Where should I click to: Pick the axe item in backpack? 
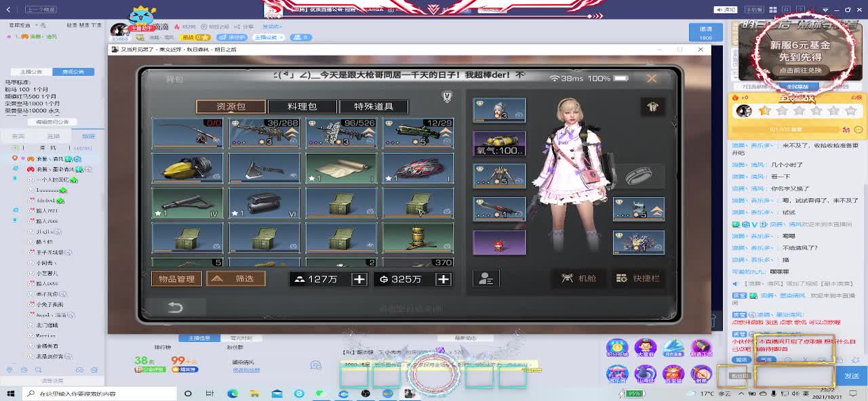coord(264,168)
